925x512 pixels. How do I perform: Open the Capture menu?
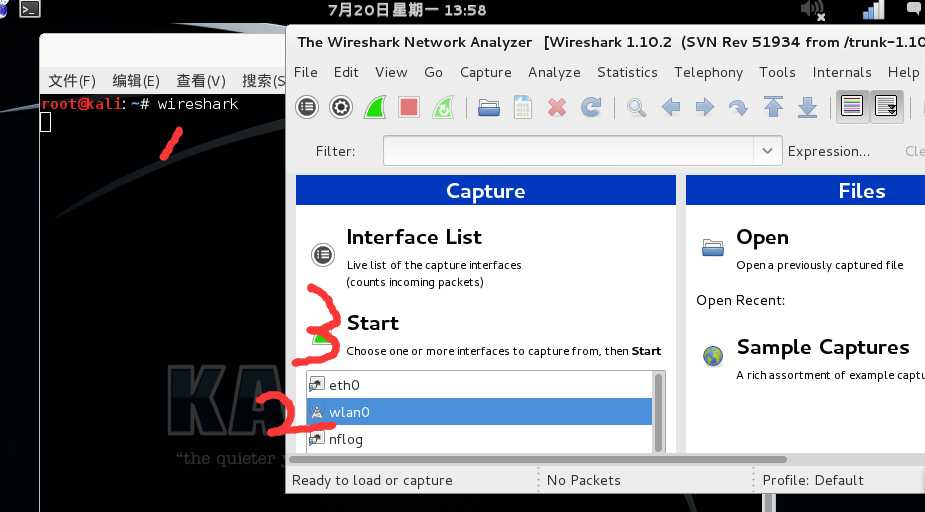coord(486,73)
